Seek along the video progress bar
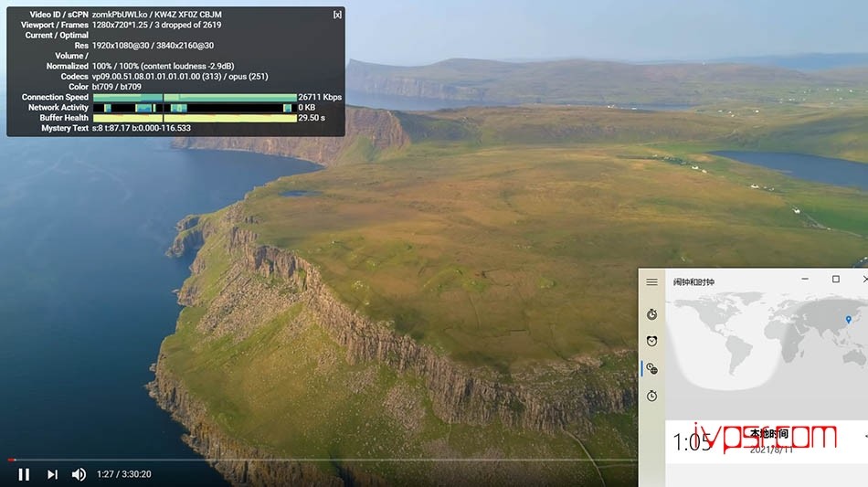This screenshot has height=487, width=868. tap(321, 460)
